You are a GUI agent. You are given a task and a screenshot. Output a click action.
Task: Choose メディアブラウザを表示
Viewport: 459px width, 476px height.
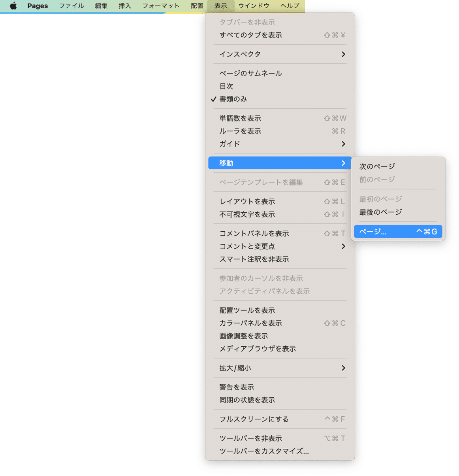coord(280,349)
